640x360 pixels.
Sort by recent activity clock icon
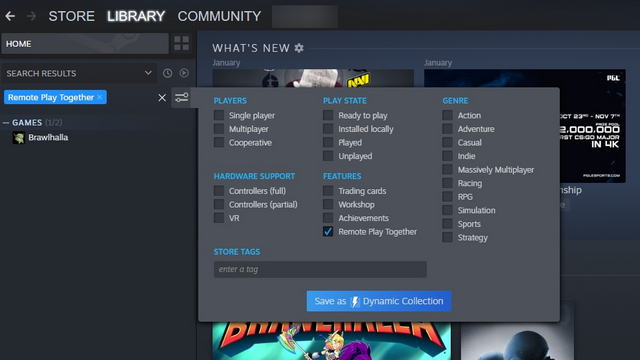point(167,73)
